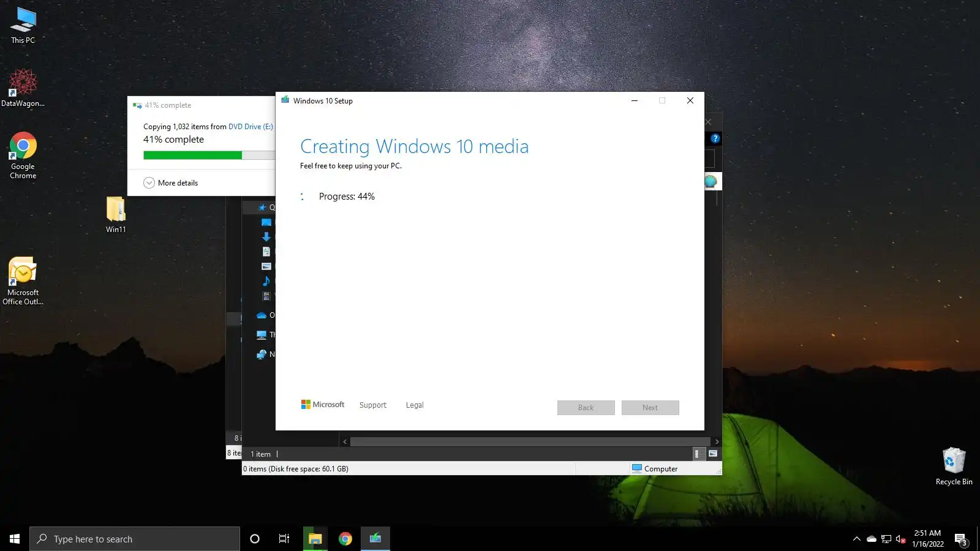980x551 pixels.
Task: Open the taskbar clock showing 2:51 AM
Action: pos(927,539)
